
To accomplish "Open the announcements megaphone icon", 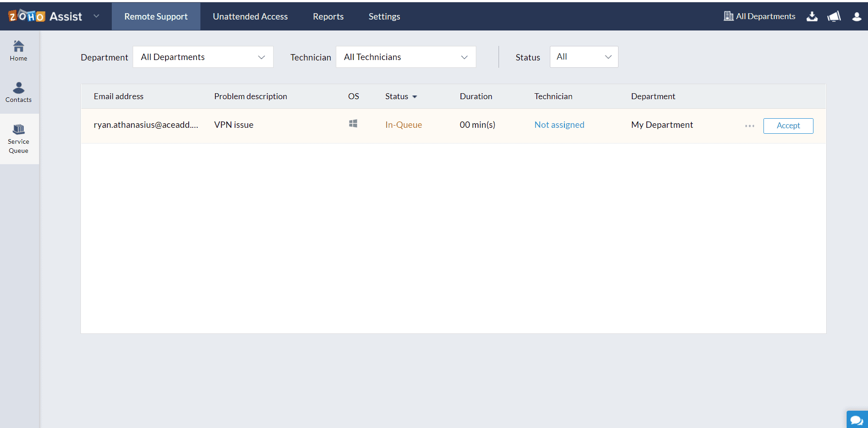I will (x=834, y=16).
